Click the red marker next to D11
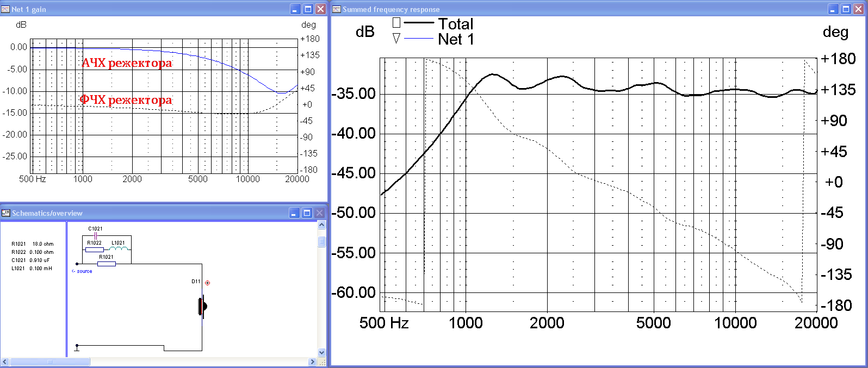Viewport: 868px width, 368px height. [x=207, y=283]
